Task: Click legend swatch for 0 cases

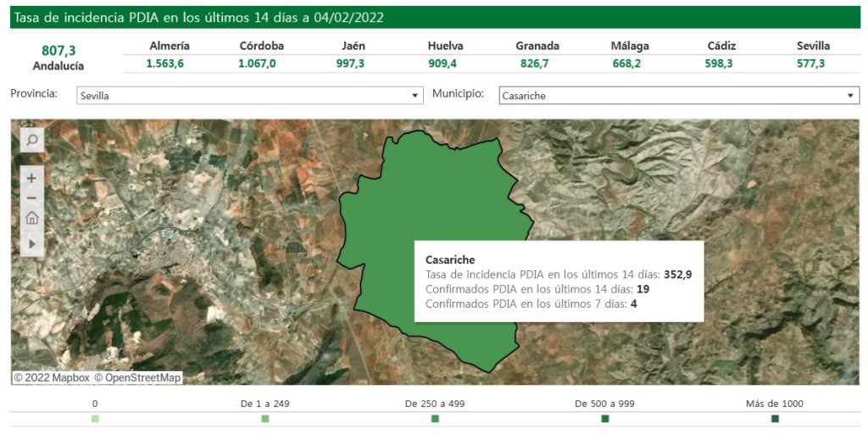Action: pyautogui.click(x=95, y=419)
